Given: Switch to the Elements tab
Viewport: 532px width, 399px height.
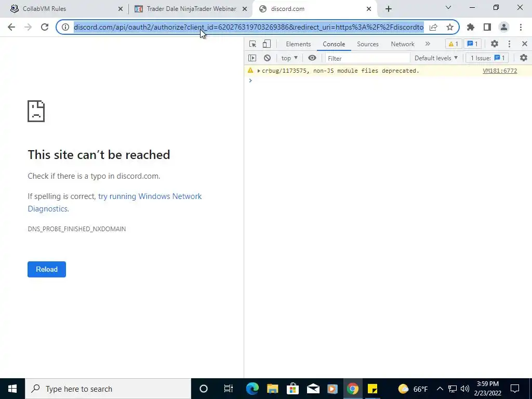Looking at the screenshot, I should pos(298,44).
